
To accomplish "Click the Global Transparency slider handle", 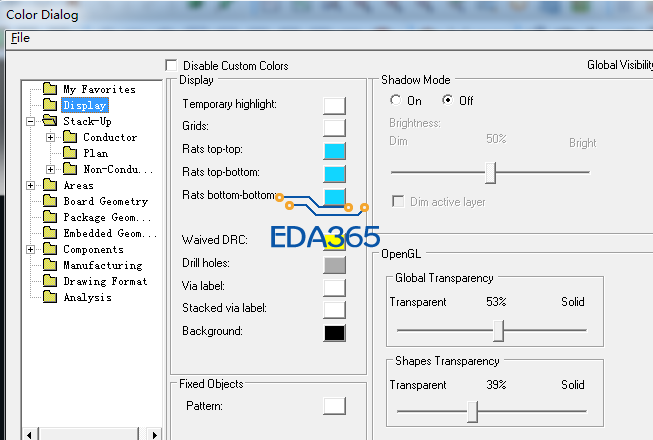I will [x=498, y=331].
